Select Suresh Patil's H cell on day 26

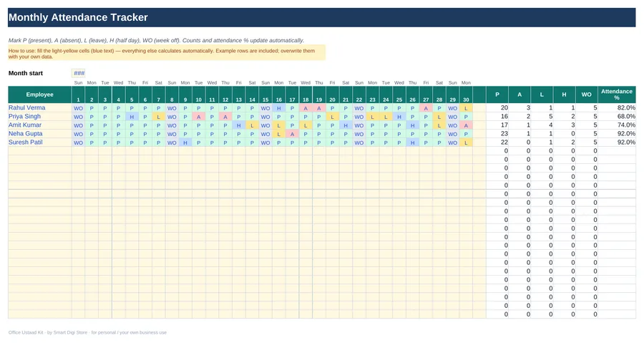click(x=413, y=142)
